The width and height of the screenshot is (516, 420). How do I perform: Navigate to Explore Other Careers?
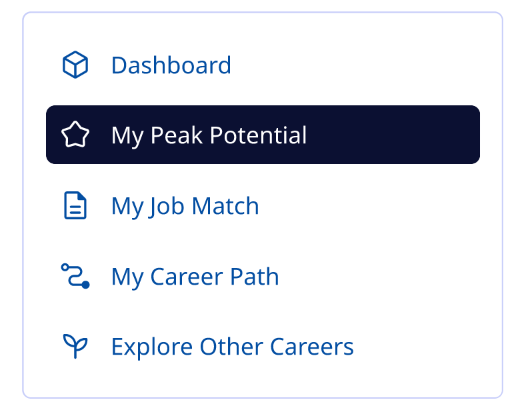(x=232, y=347)
